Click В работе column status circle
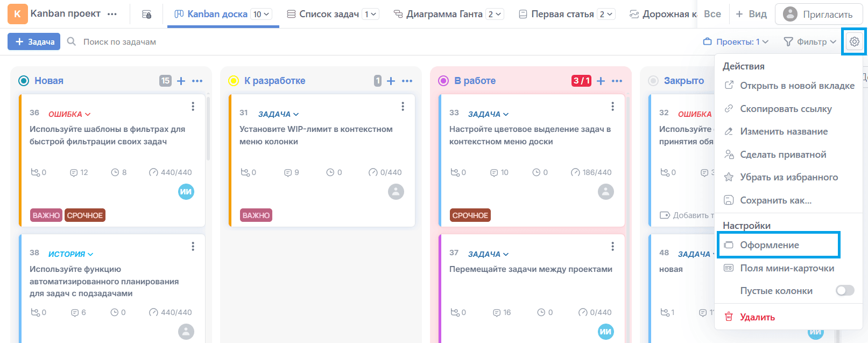 [x=443, y=81]
